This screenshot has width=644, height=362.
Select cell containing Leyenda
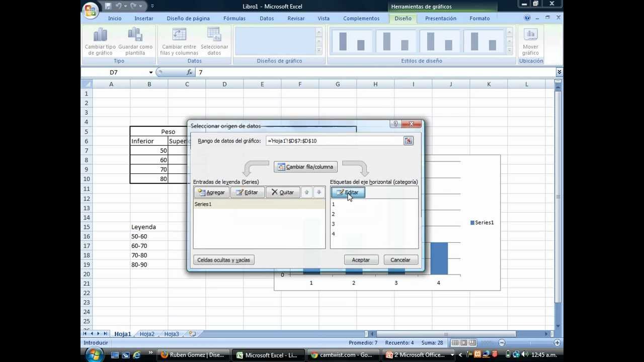point(149,227)
